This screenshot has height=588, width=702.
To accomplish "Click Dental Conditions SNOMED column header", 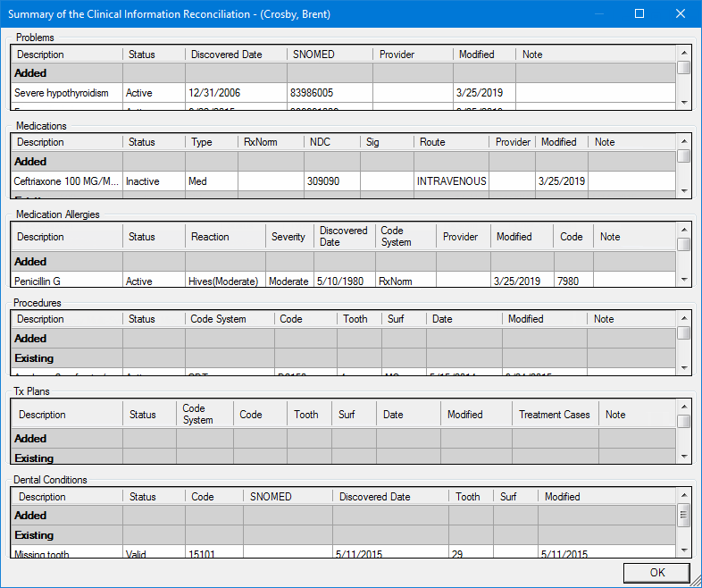I will coord(288,497).
